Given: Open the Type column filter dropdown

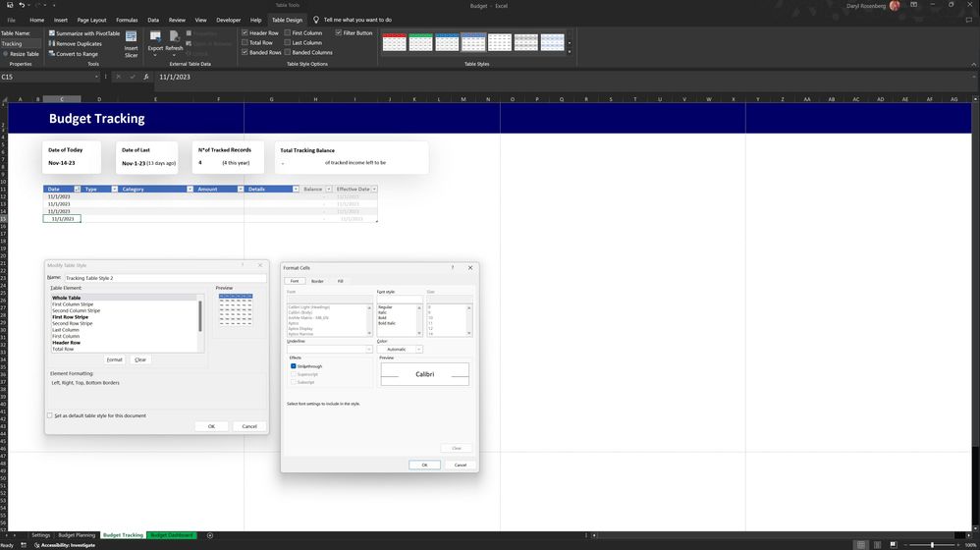Looking at the screenshot, I should pyautogui.click(x=114, y=189).
